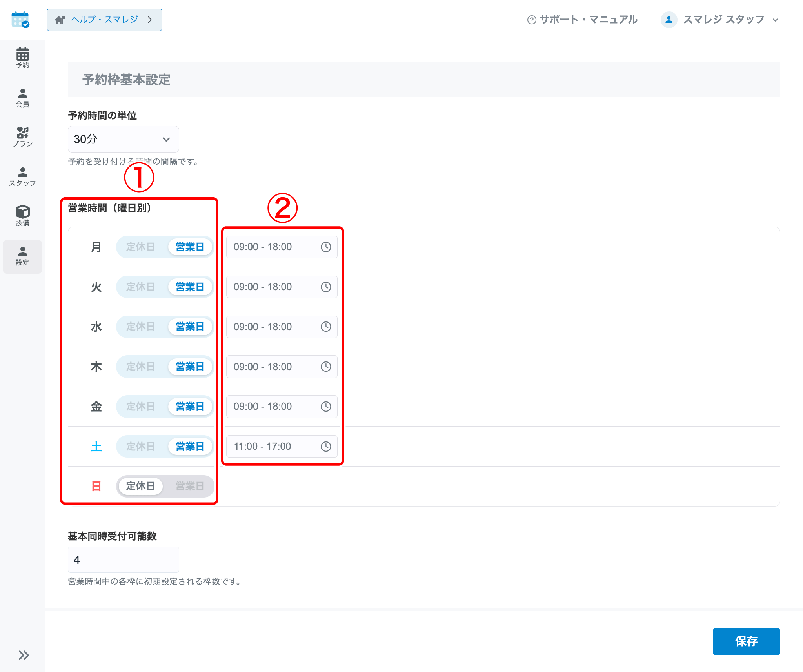Edit Wednesday's business hours time field
The image size is (803, 672).
282,327
